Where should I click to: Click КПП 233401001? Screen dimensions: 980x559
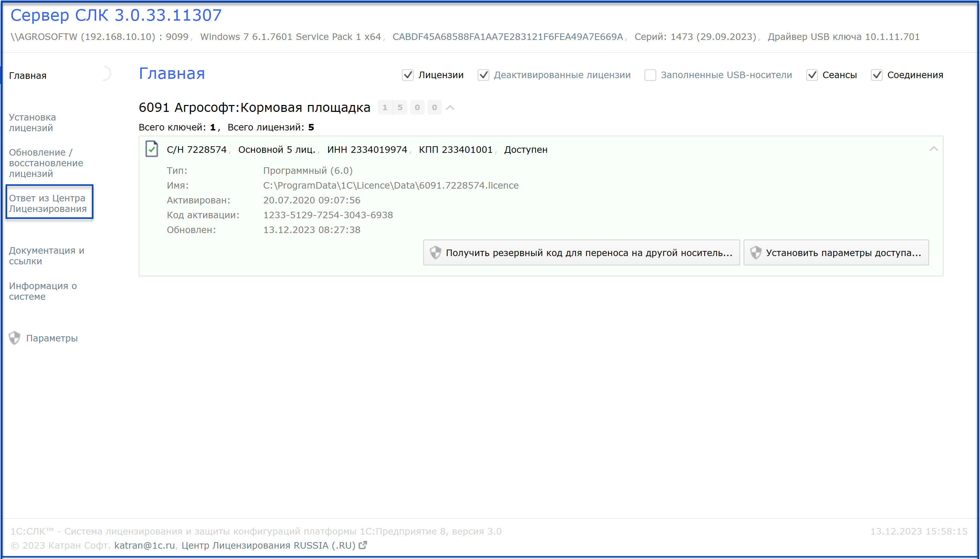(456, 149)
